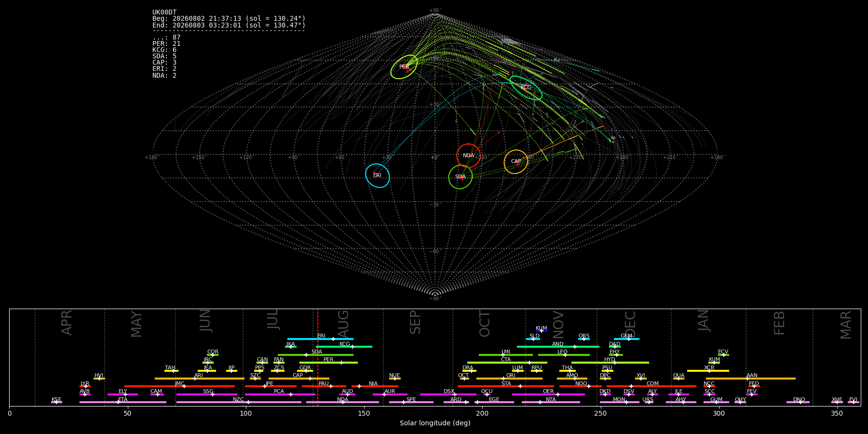Click the PER shower bar in timeline

coord(328,363)
